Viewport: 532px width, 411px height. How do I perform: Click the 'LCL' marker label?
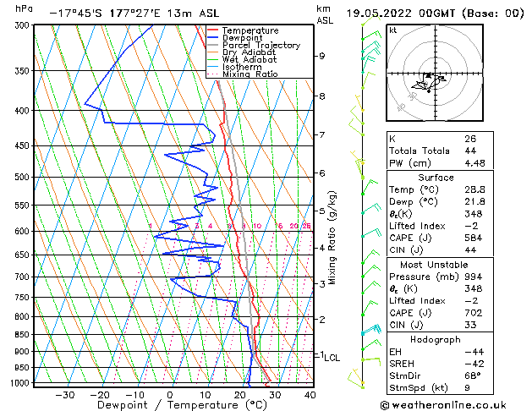pos(332,358)
